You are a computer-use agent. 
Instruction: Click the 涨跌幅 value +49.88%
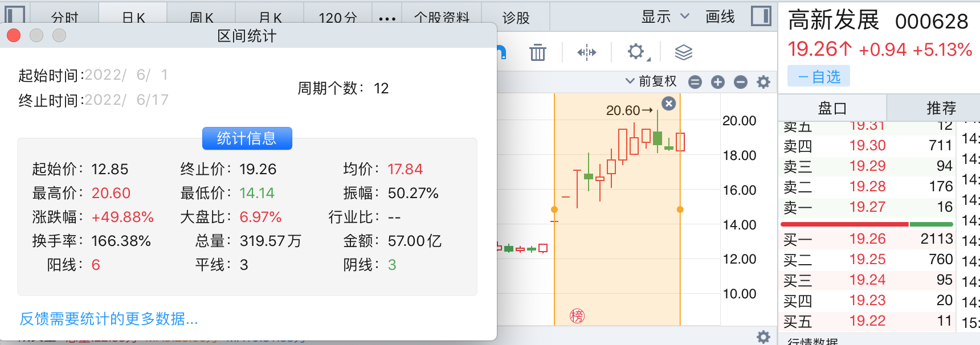pos(122,217)
